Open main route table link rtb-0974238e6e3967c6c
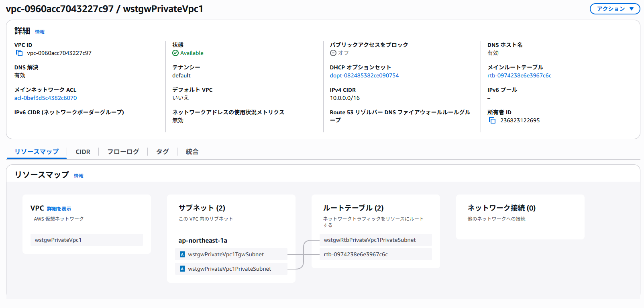 click(x=519, y=75)
